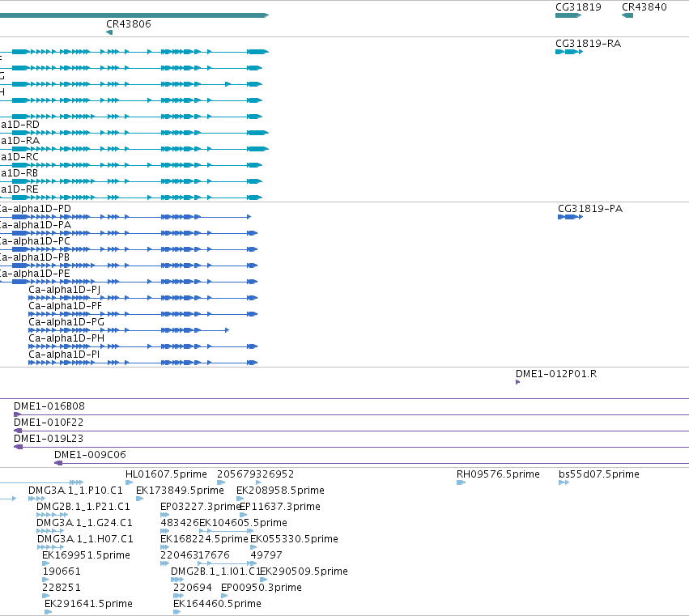Click the EP03227.3prime label

(x=200, y=507)
